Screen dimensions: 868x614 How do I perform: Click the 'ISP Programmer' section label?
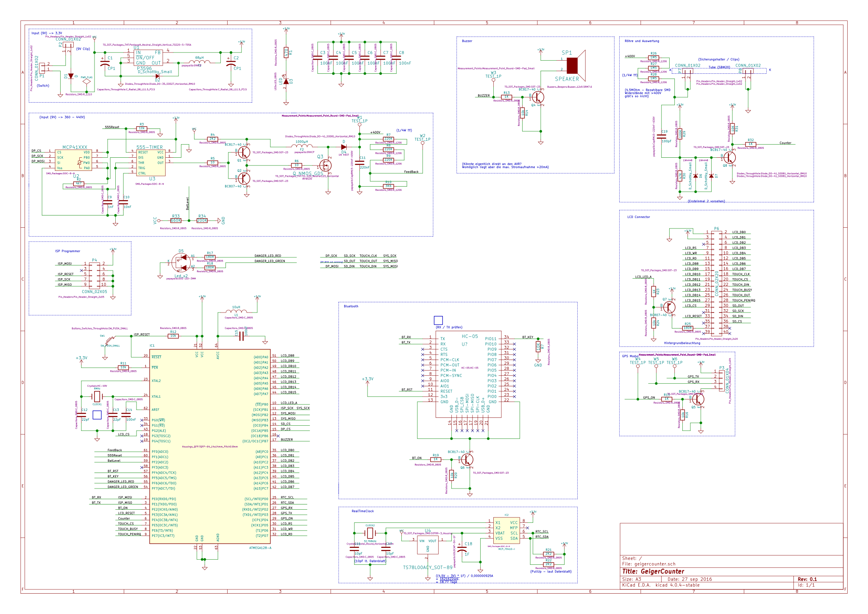pos(67,251)
